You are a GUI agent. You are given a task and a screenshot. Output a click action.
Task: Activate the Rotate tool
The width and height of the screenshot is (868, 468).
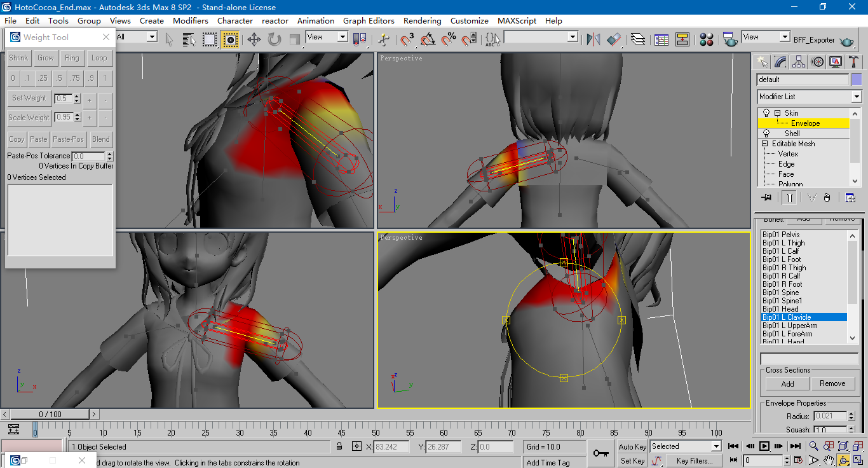pos(275,39)
